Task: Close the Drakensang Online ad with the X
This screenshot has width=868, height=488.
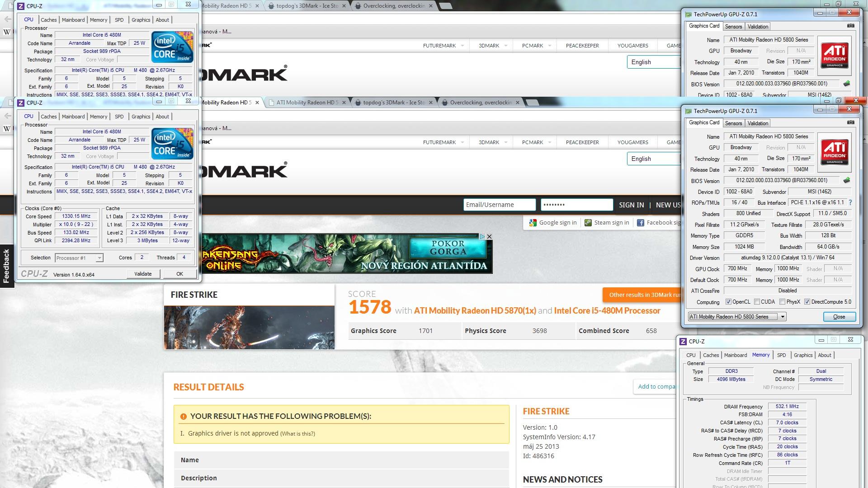Action: click(489, 236)
